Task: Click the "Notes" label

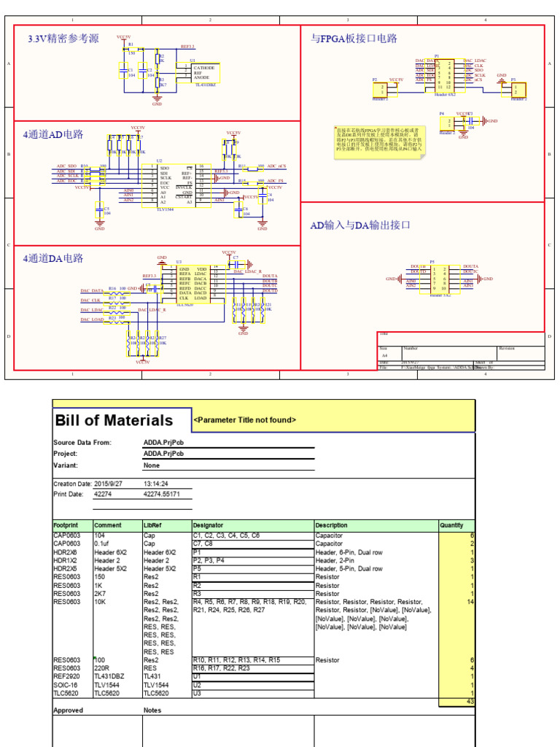Action: [x=152, y=711]
